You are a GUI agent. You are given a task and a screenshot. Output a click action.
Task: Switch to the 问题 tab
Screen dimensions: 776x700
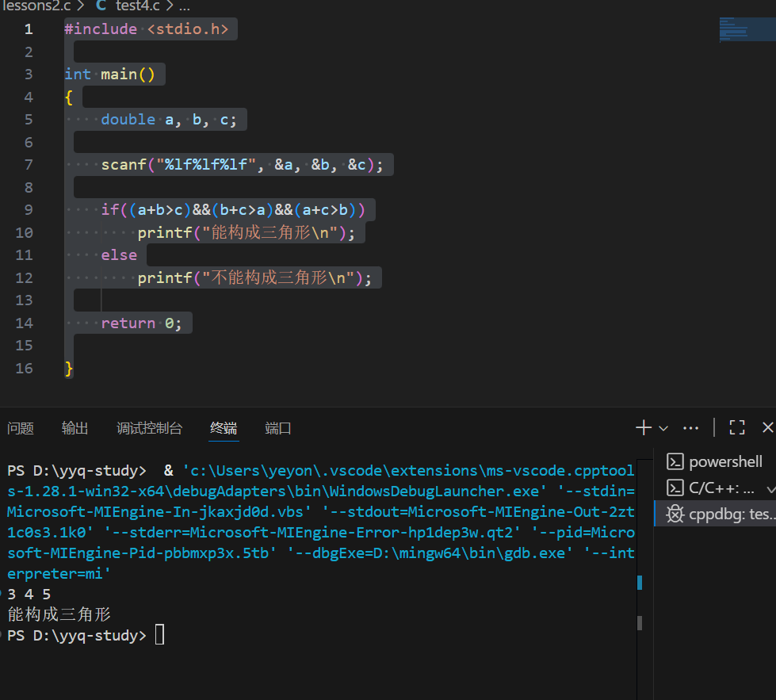pyautogui.click(x=21, y=428)
